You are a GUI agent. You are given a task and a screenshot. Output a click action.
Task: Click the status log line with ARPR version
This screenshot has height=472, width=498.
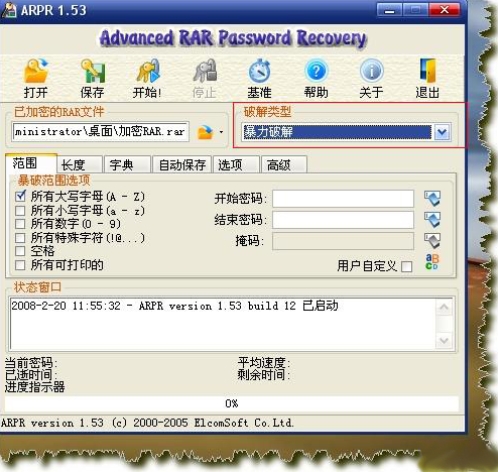(175, 306)
